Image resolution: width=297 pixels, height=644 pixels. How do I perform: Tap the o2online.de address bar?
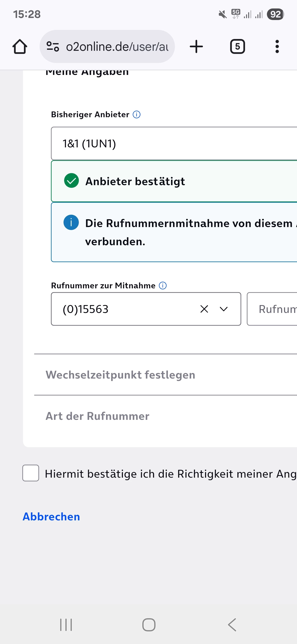click(117, 47)
